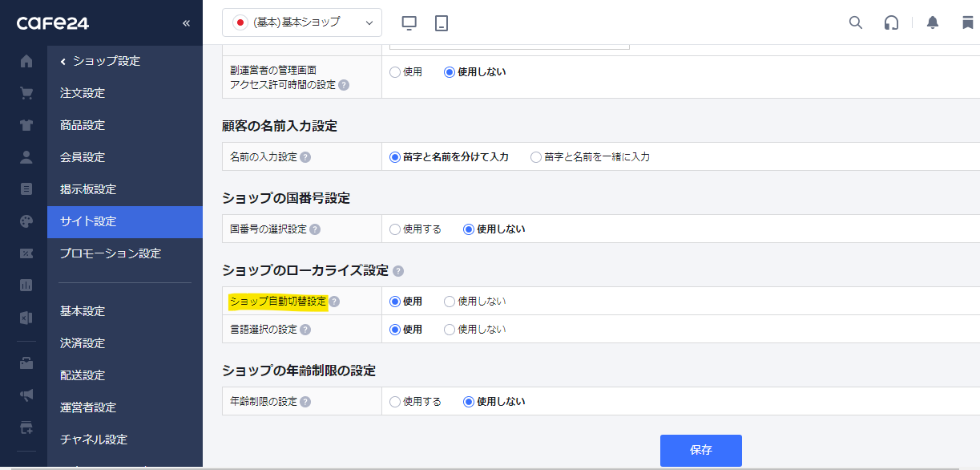Open 会員設定 menu item

coord(125,157)
